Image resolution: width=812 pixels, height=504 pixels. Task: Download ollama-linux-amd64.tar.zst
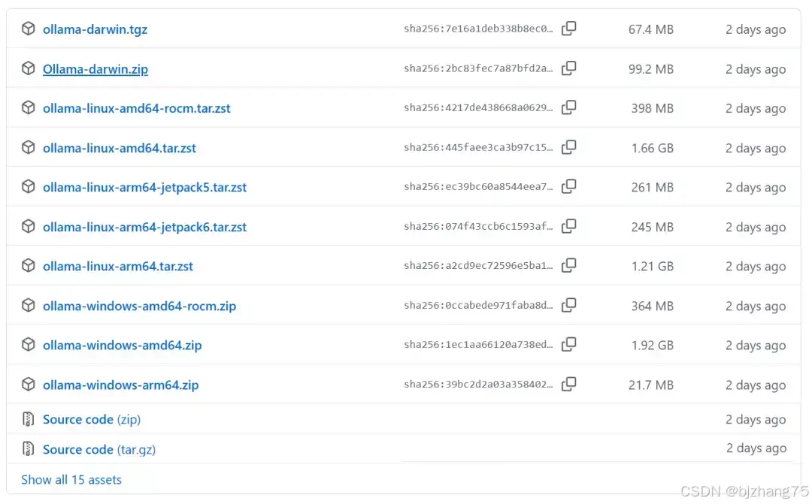(x=120, y=148)
